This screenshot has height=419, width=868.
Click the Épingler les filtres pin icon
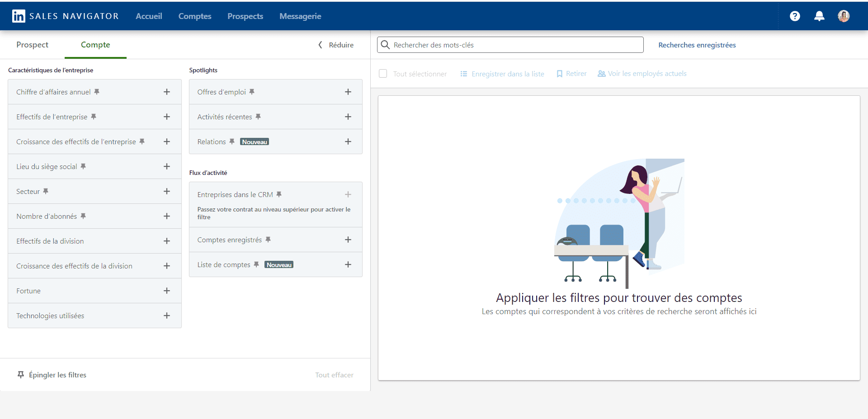pyautogui.click(x=21, y=375)
